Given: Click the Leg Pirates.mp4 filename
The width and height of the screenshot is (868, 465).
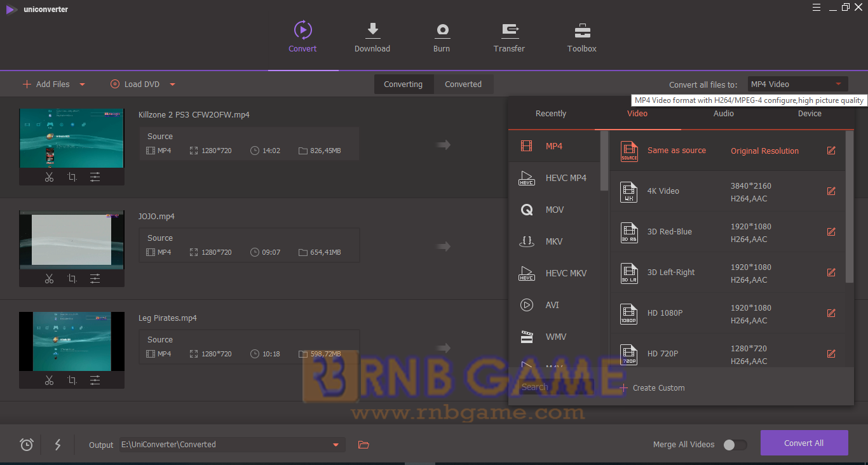Looking at the screenshot, I should click(x=168, y=318).
